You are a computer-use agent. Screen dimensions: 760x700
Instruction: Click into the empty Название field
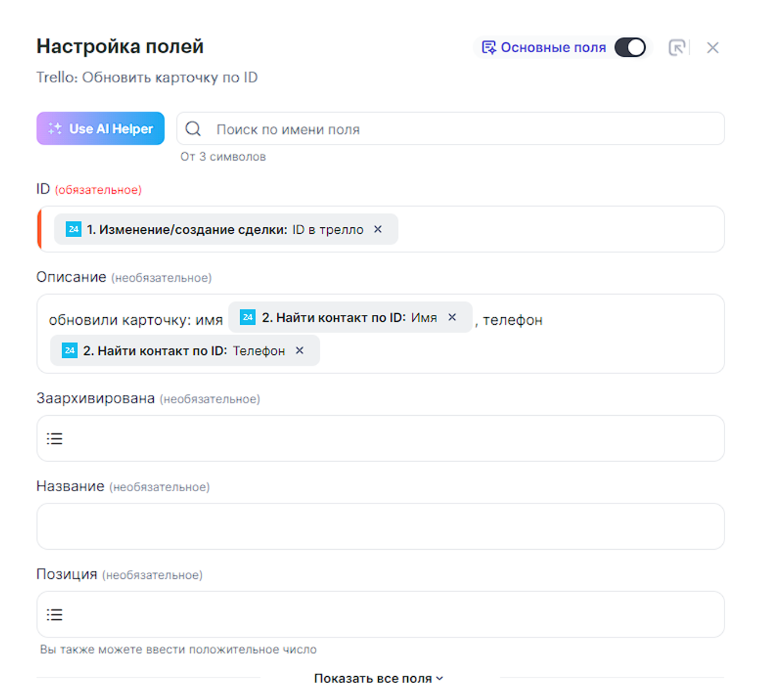pyautogui.click(x=380, y=527)
